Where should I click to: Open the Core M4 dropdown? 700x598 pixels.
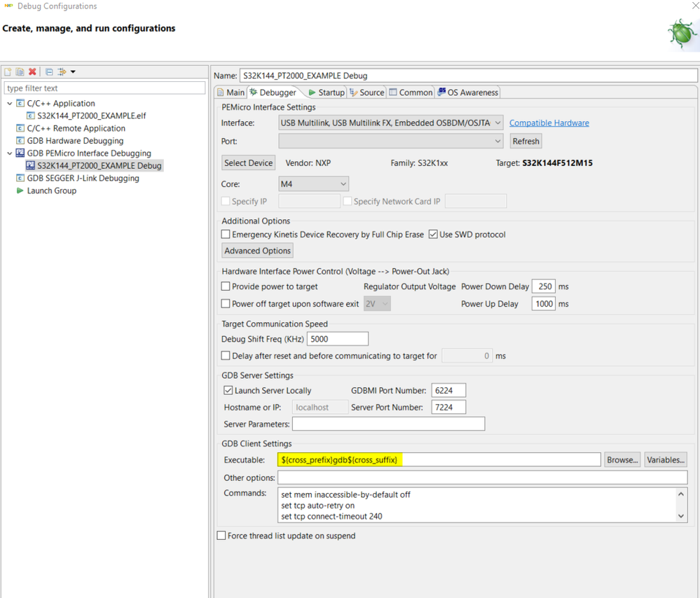click(313, 184)
